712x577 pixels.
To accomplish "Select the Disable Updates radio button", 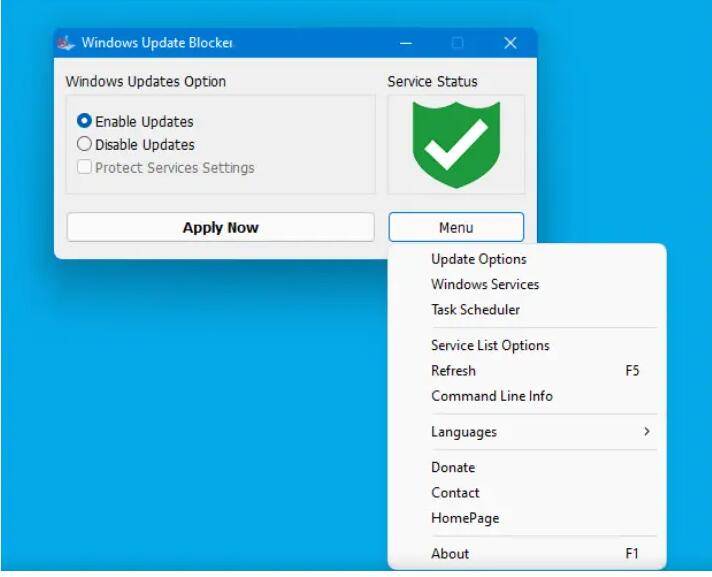I will pyautogui.click(x=85, y=144).
